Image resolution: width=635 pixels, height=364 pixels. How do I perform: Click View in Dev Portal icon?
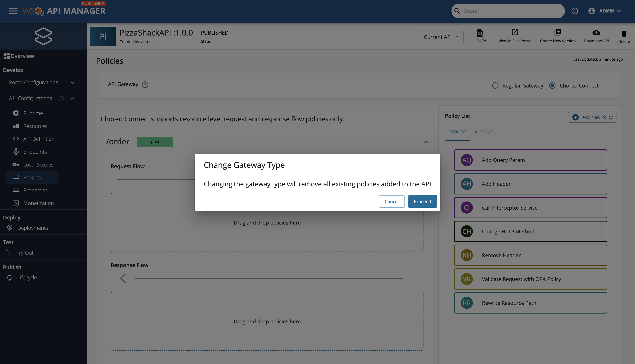(x=515, y=33)
